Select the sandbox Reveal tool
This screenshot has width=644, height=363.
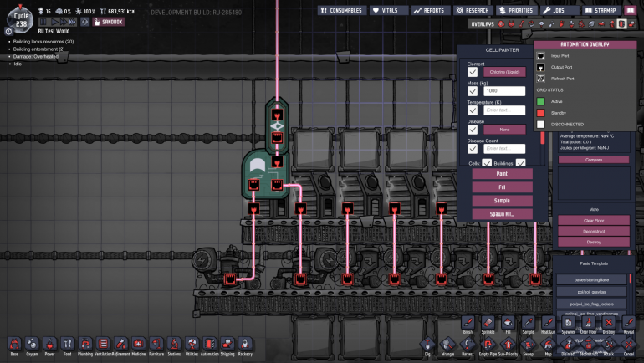pos(629,323)
